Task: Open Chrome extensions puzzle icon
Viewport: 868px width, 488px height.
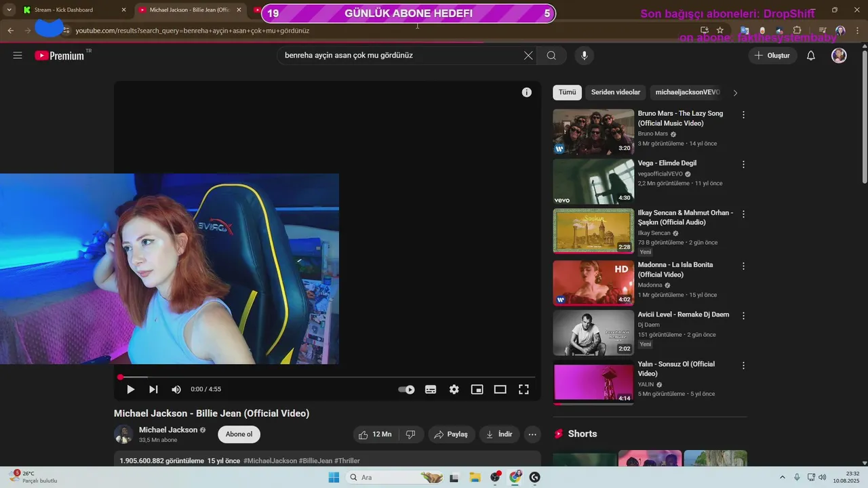Action: point(797,30)
